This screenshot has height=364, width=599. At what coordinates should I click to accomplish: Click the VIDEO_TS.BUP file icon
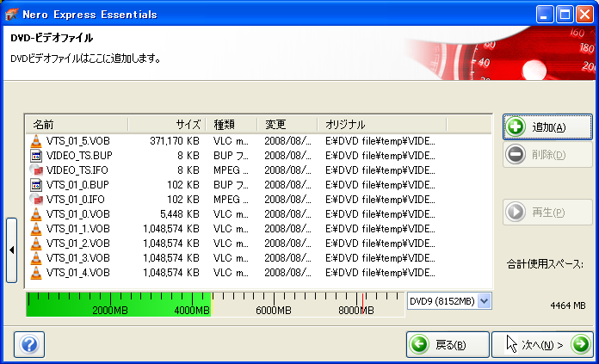point(36,155)
